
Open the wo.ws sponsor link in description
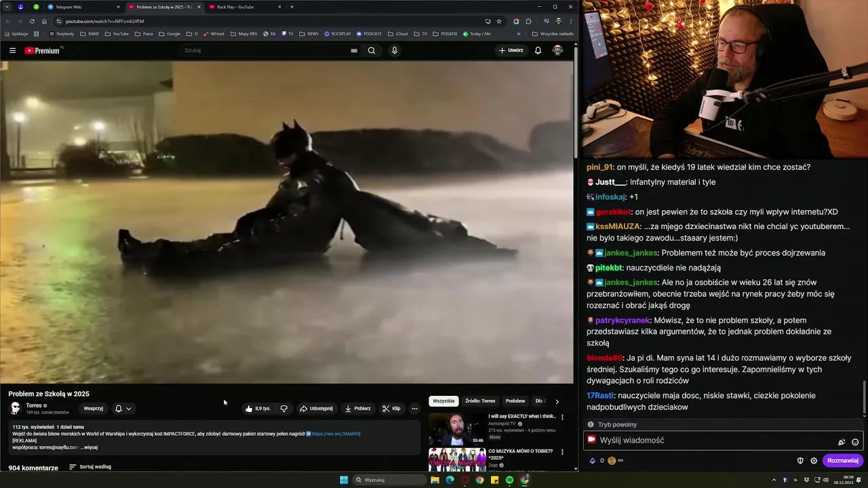(336, 434)
